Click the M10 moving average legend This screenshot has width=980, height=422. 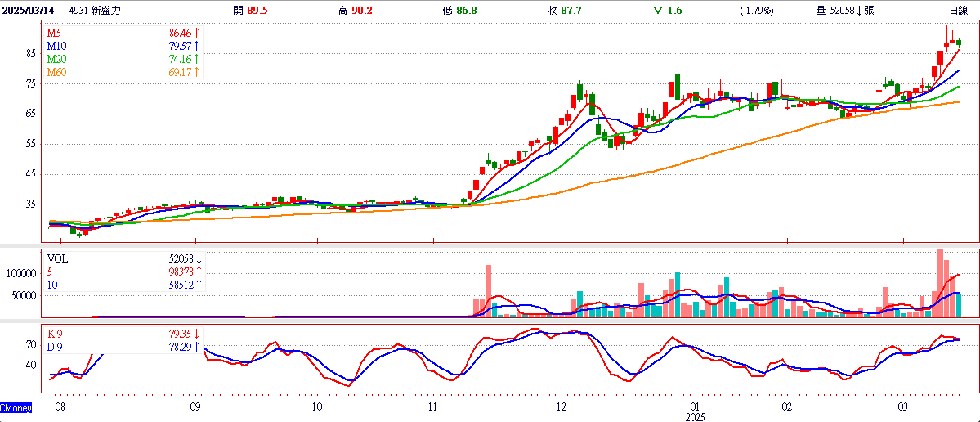57,47
